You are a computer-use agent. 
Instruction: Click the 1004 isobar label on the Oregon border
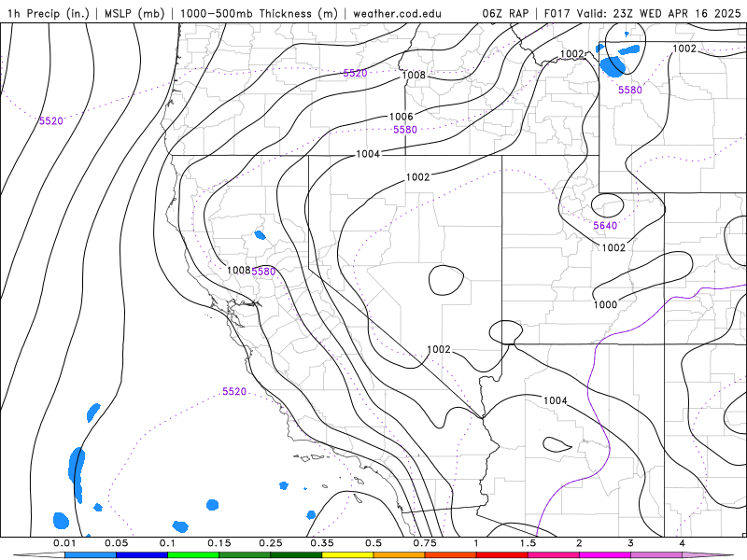[x=368, y=154]
